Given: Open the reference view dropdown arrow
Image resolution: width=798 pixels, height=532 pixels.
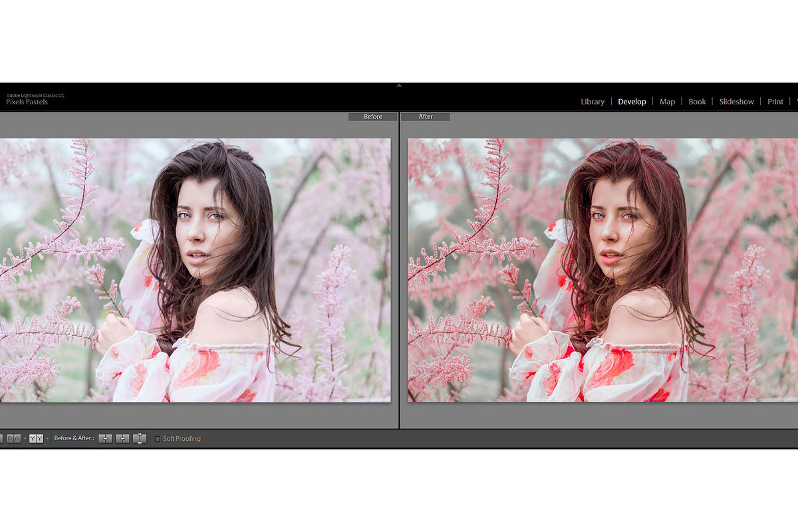Looking at the screenshot, I should click(25, 439).
